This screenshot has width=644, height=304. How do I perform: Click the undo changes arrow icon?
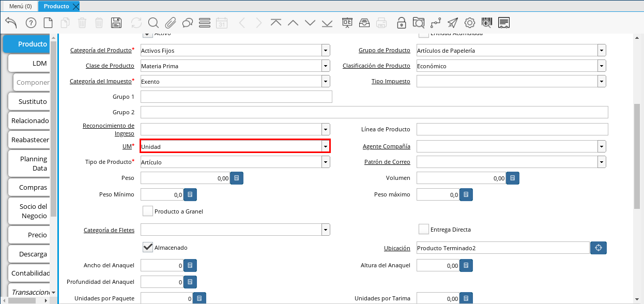[11, 23]
